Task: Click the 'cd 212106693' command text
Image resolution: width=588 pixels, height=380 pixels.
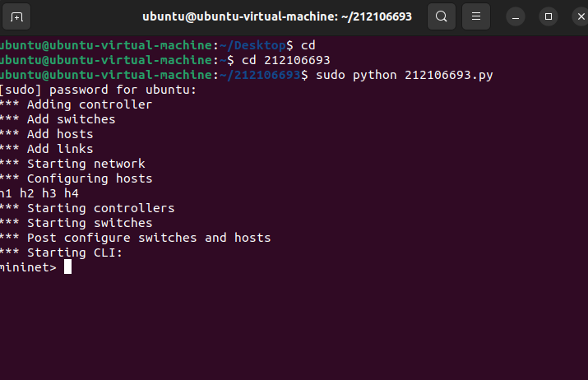Action: point(285,60)
